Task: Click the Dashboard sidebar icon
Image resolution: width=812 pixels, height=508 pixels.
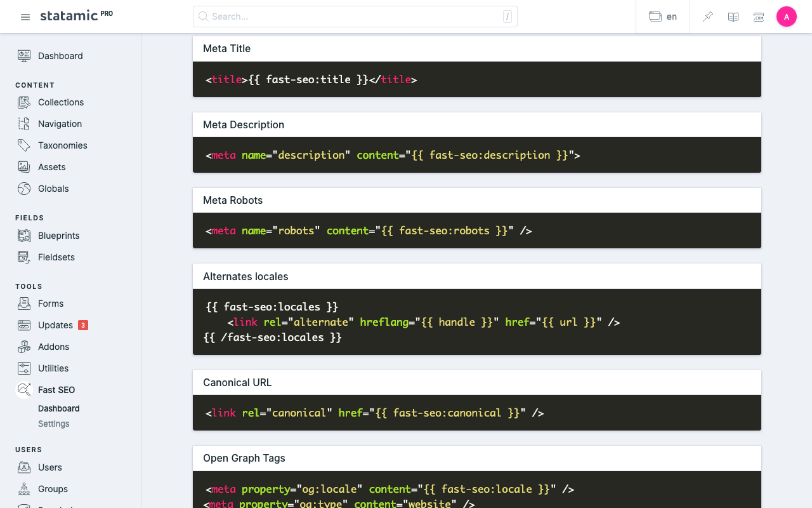Action: 24,56
